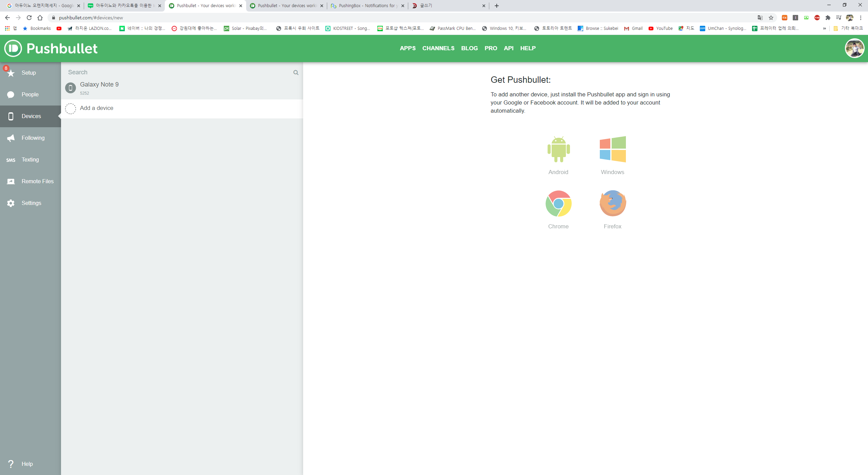The image size is (868, 475).
Task: Open the profile avatar menu
Action: (x=854, y=48)
